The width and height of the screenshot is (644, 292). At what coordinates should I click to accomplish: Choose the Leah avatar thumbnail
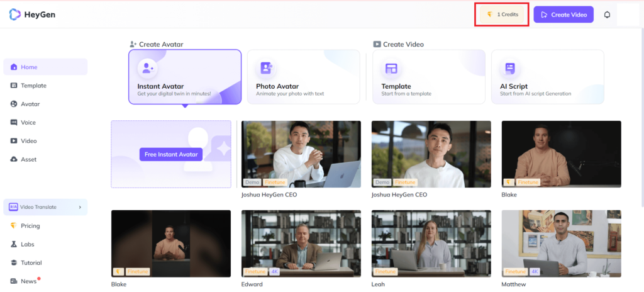click(x=431, y=243)
